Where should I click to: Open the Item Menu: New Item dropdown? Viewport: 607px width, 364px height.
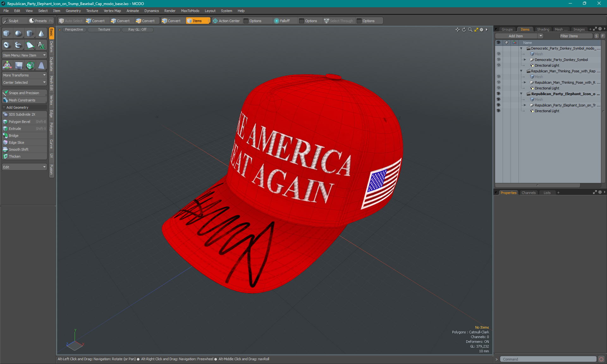point(24,55)
